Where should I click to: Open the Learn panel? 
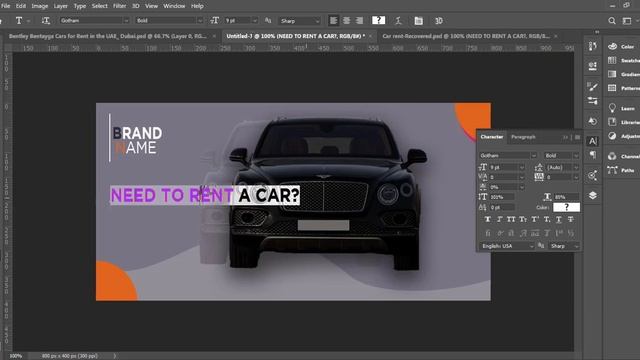[622, 108]
